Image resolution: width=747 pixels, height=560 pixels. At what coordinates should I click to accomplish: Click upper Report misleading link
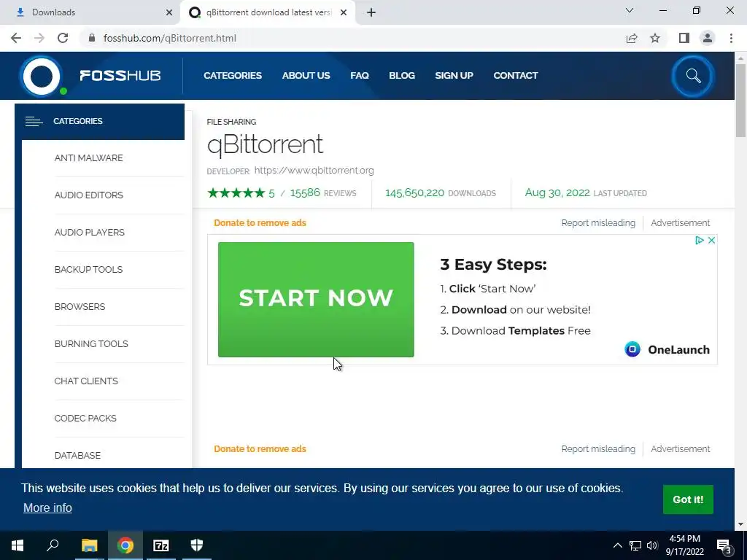point(598,223)
